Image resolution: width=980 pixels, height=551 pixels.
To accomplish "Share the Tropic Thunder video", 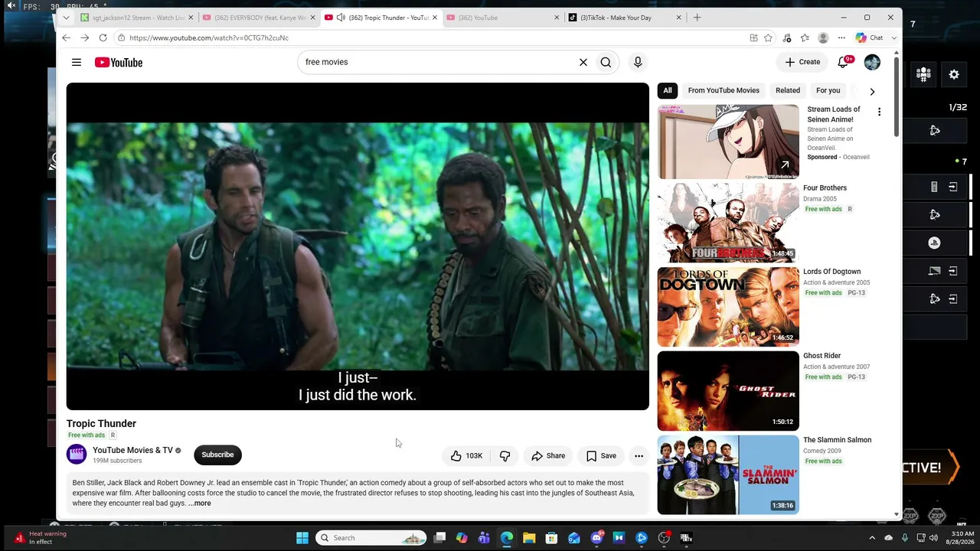I will [x=548, y=456].
